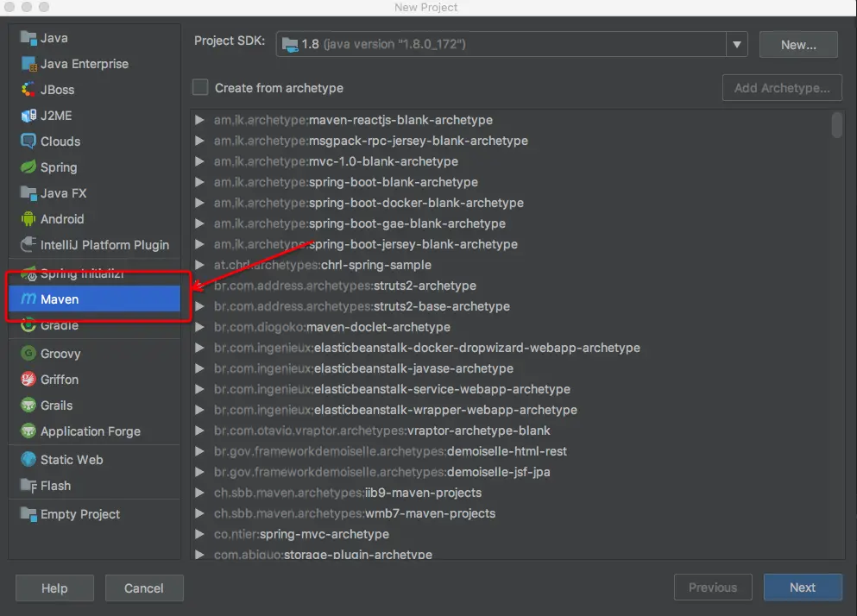
Task: Expand vraptor-archetype-blank node
Action: click(x=199, y=431)
